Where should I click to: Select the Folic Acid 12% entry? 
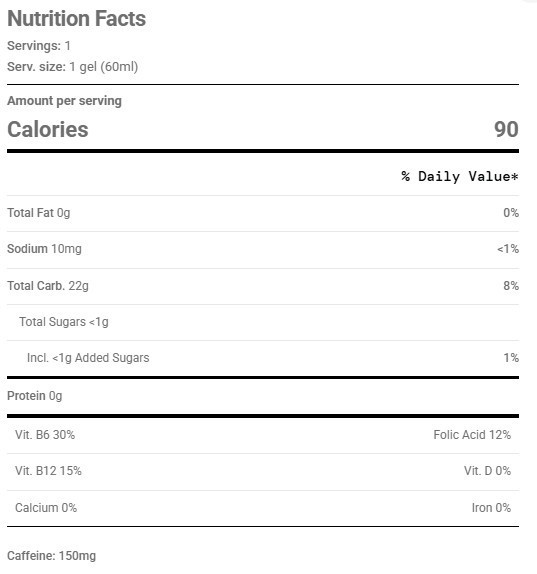(472, 435)
